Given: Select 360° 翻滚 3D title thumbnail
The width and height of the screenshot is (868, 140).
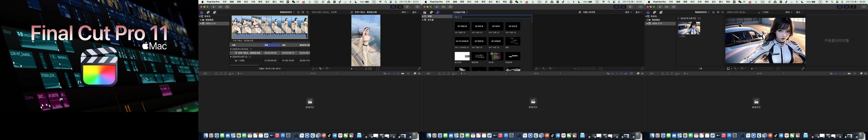Looking at the screenshot, I should [x=462, y=26].
